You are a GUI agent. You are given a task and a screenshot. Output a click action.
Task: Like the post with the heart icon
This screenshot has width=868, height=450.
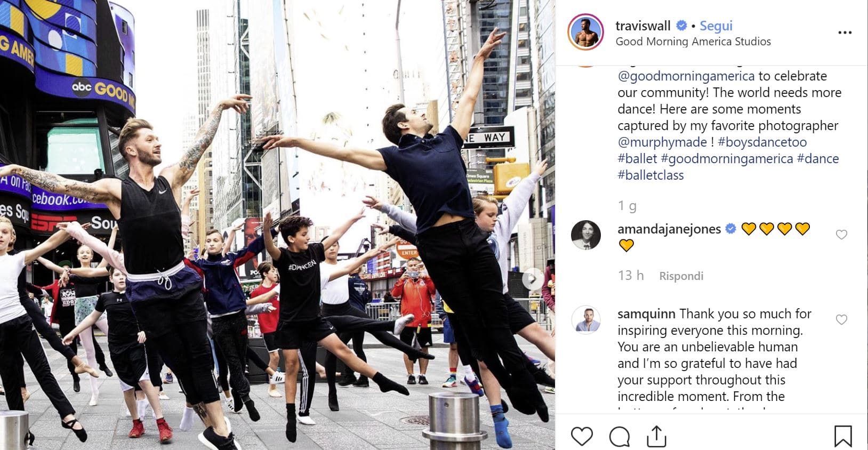click(582, 437)
